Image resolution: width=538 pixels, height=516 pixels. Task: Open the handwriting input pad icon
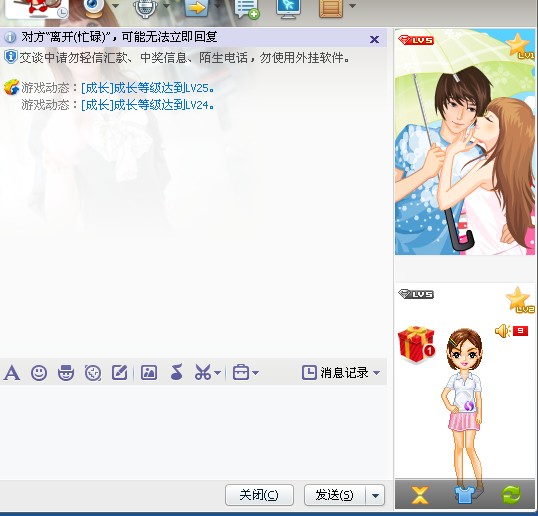119,373
